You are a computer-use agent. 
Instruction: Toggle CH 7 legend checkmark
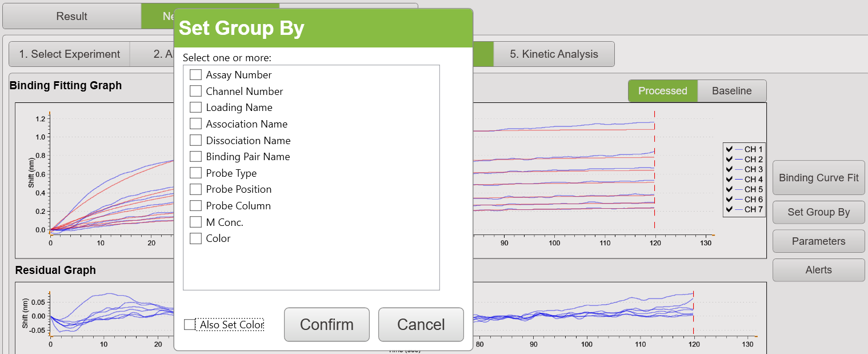[x=729, y=210]
